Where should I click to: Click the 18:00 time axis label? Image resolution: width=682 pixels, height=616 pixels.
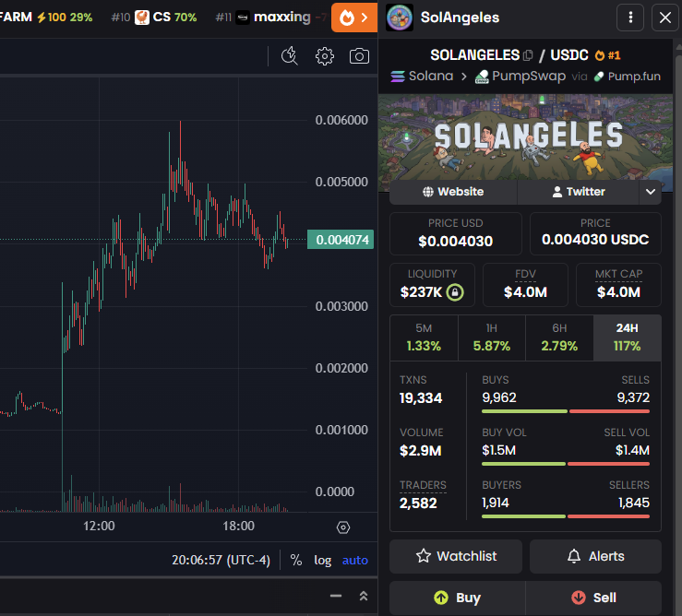point(238,526)
